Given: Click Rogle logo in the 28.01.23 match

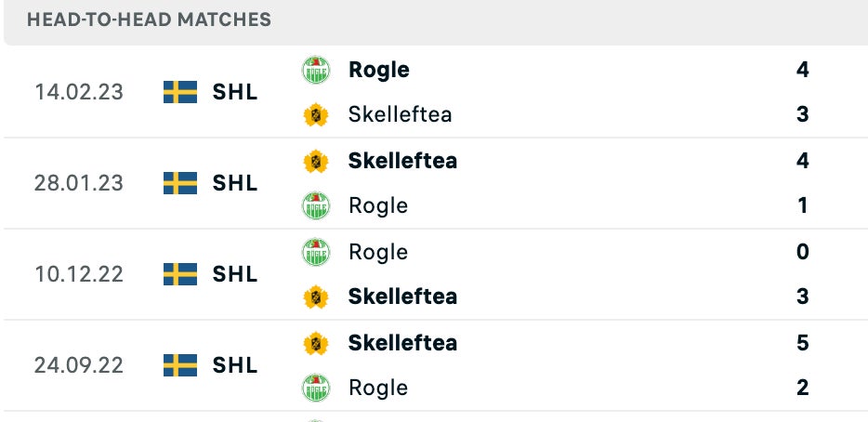Looking at the screenshot, I should (x=316, y=205).
